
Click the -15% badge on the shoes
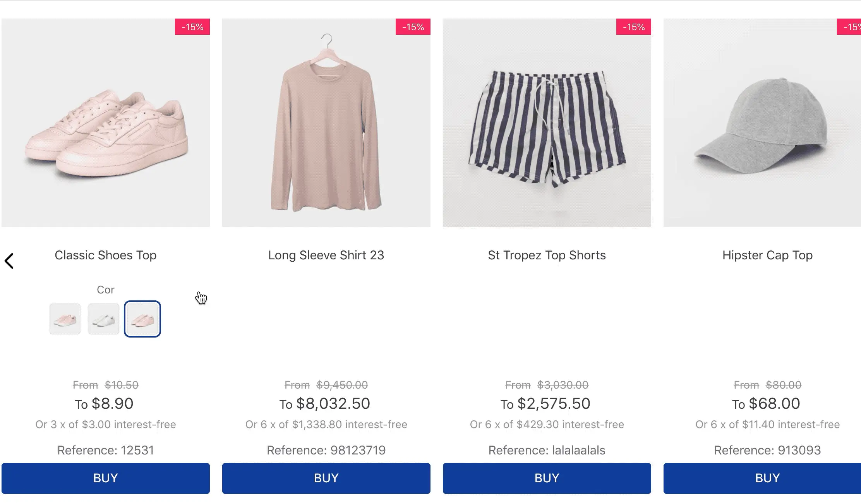tap(192, 27)
